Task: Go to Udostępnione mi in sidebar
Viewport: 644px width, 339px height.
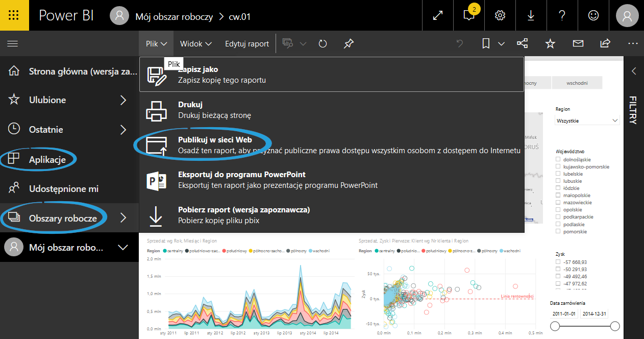Action: (64, 189)
